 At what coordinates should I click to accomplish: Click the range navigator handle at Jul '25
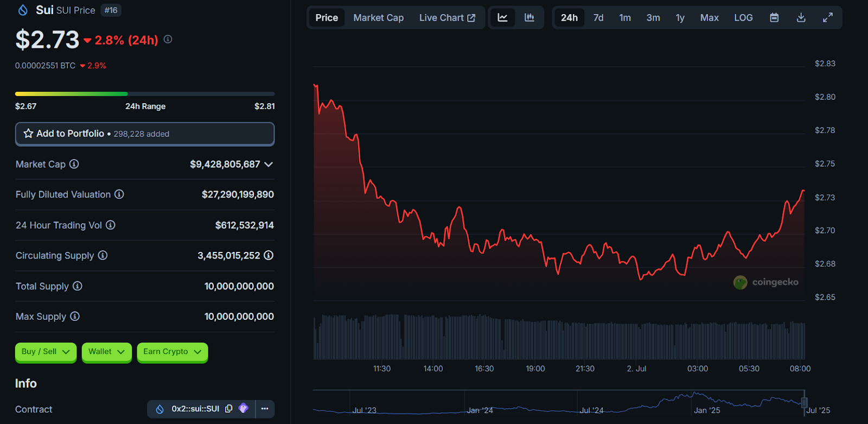[x=805, y=402]
